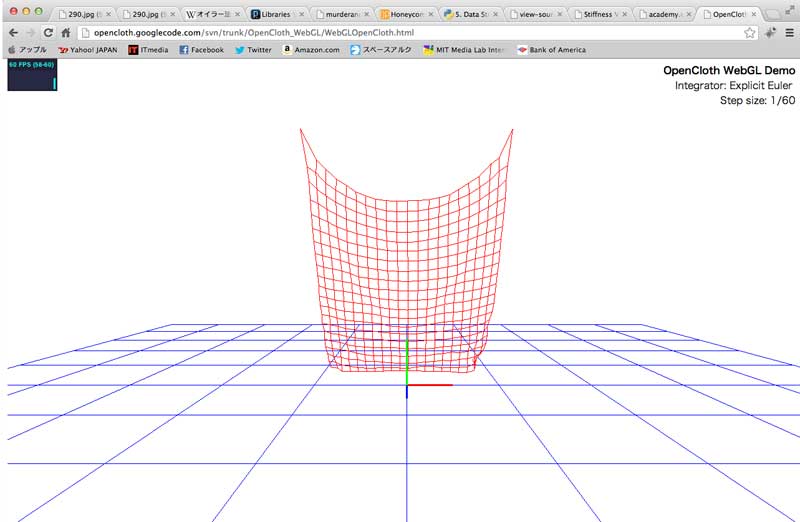Open the Yahoo! JAPAN bookmark
This screenshot has width=800, height=522.
click(x=89, y=49)
